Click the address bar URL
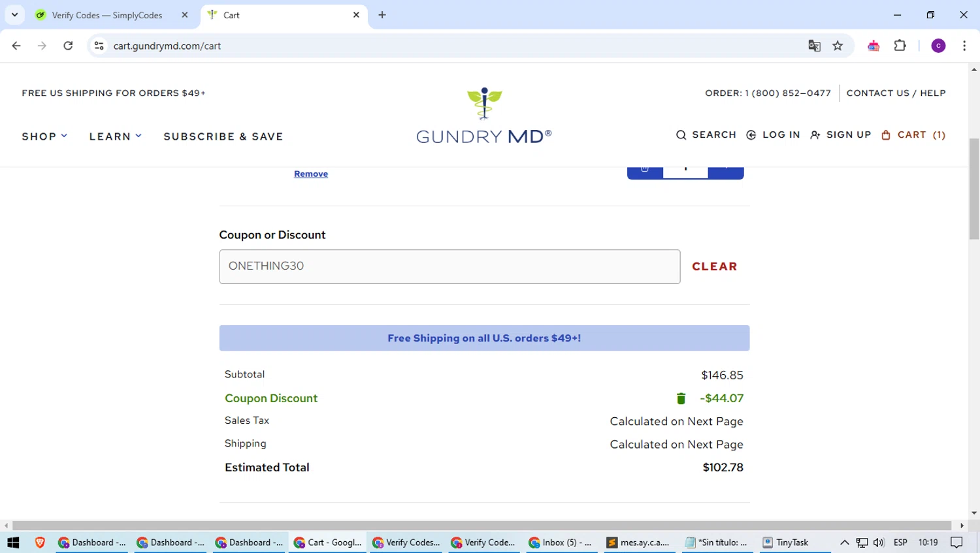 167,46
